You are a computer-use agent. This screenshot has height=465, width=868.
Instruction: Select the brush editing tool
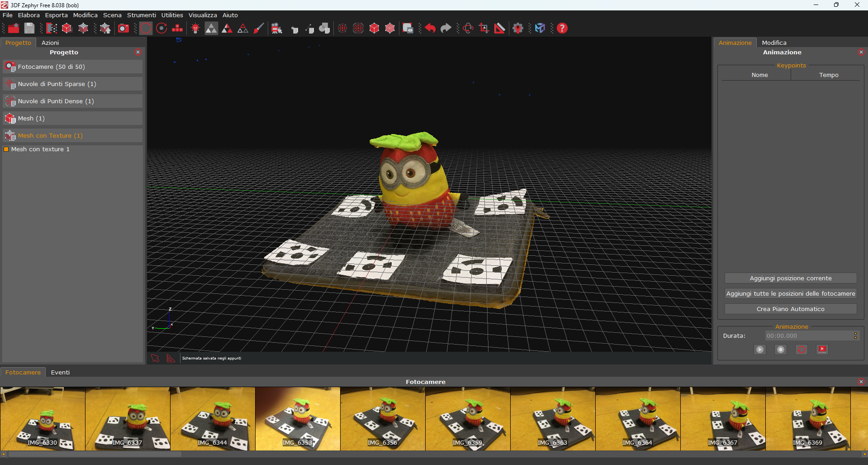[x=258, y=28]
